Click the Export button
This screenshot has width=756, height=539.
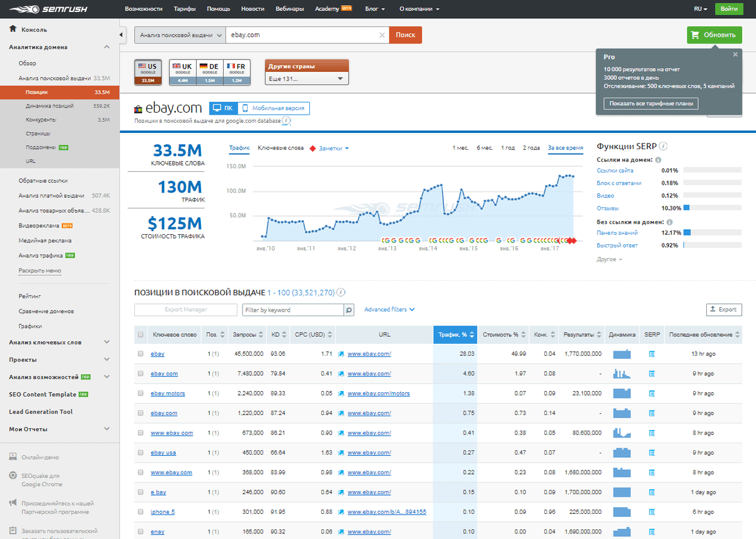pyautogui.click(x=724, y=310)
